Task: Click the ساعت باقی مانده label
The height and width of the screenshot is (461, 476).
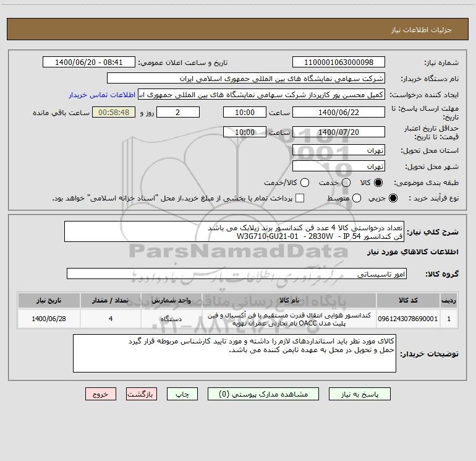Action: point(61,113)
